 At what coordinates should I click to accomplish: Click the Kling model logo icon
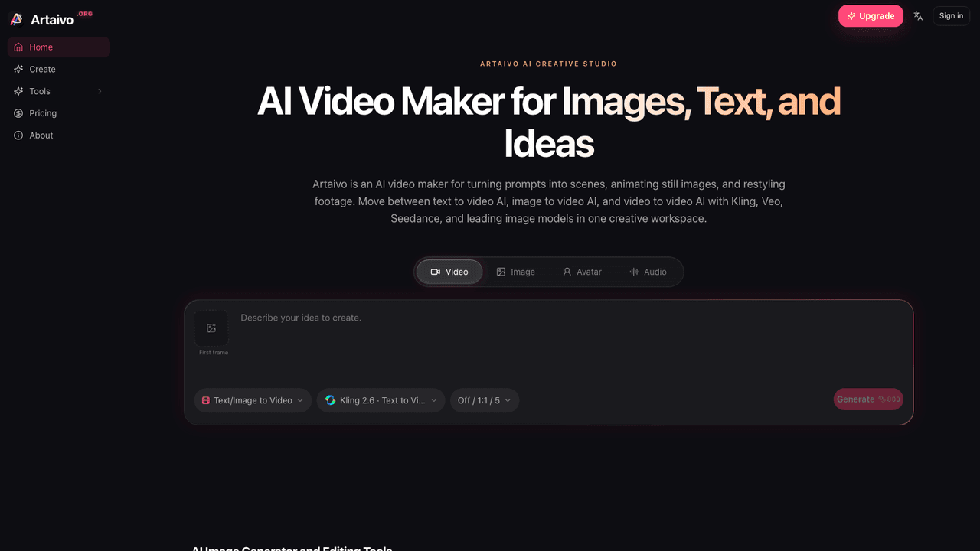tap(331, 400)
